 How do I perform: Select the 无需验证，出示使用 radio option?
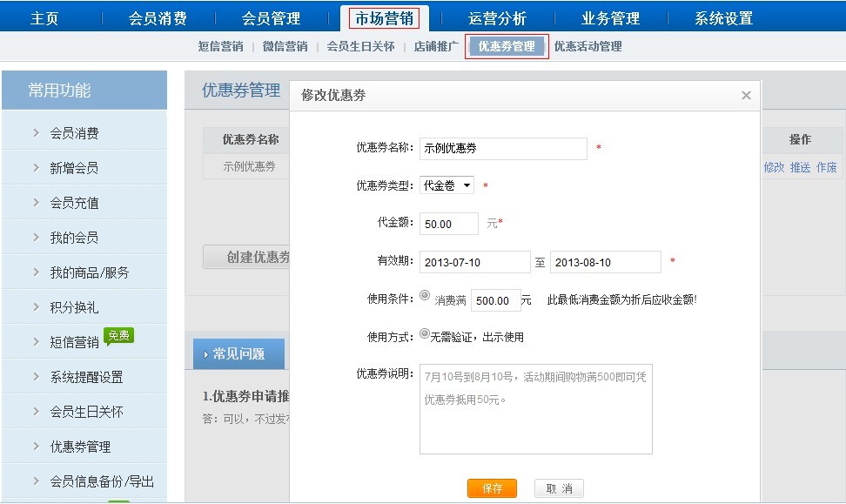pyautogui.click(x=425, y=333)
